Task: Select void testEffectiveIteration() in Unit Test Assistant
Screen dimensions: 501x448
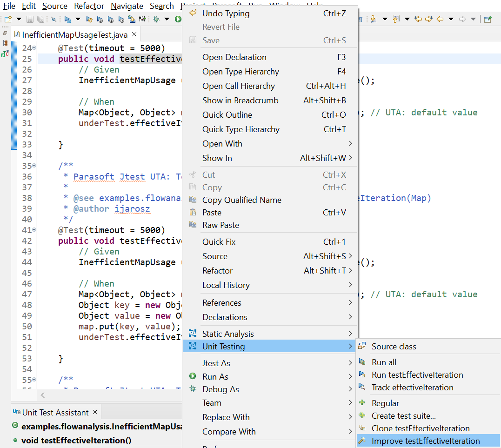Action: pyautogui.click(x=76, y=441)
